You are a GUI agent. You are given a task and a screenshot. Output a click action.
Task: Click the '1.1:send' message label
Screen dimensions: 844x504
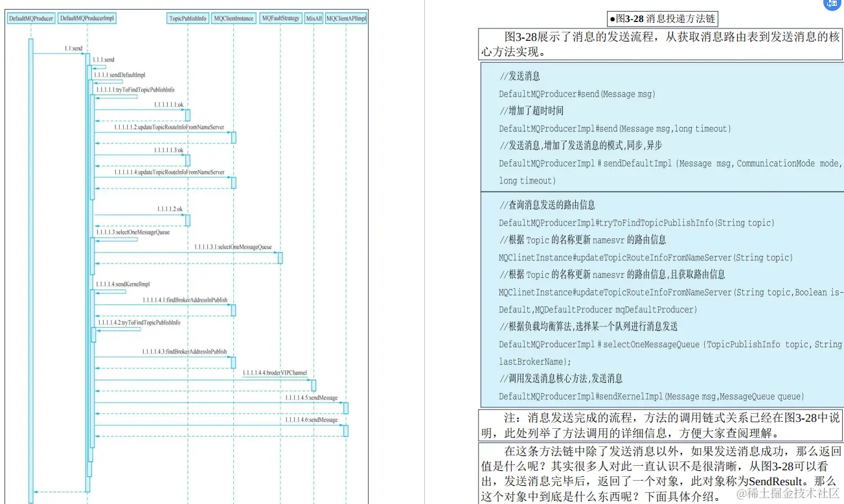(73, 49)
